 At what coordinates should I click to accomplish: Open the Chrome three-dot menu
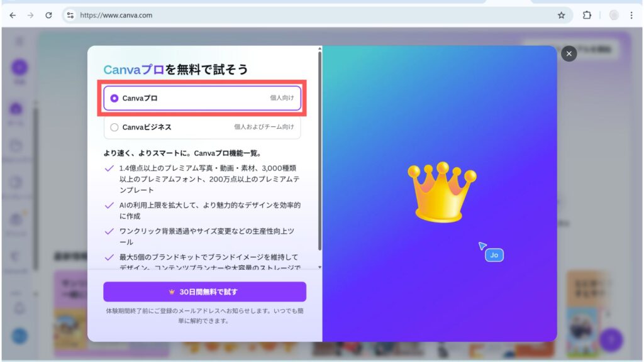coord(631,15)
